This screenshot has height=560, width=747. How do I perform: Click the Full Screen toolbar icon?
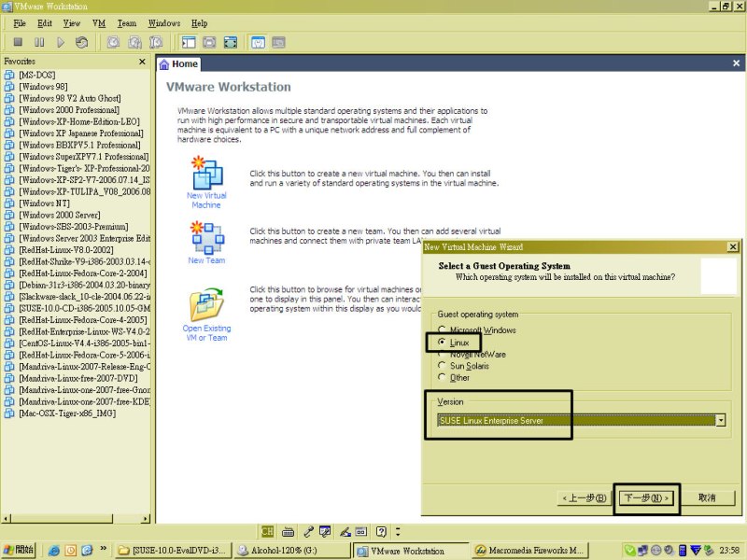pyautogui.click(x=231, y=42)
